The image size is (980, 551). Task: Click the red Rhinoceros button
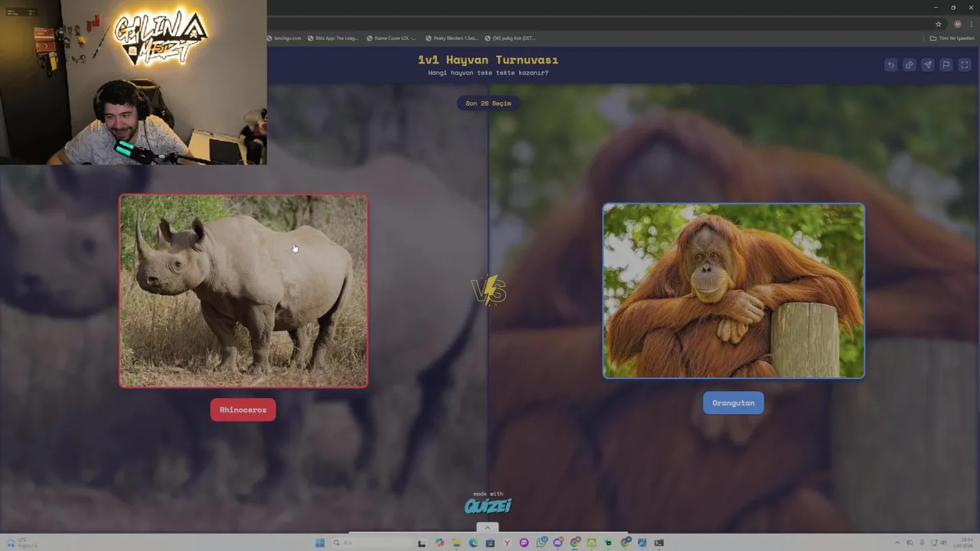pos(243,409)
